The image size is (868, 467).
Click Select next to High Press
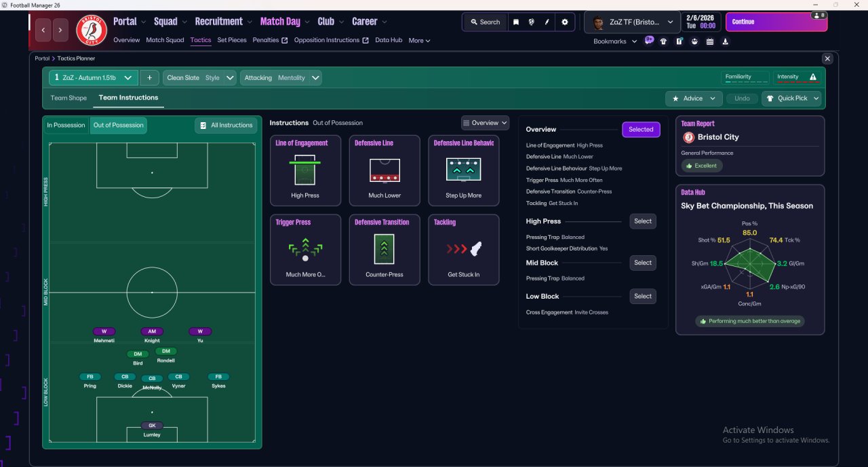click(x=643, y=221)
